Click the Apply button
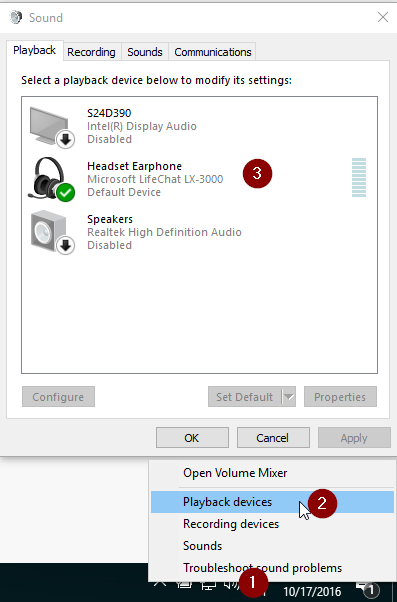 pyautogui.click(x=354, y=438)
